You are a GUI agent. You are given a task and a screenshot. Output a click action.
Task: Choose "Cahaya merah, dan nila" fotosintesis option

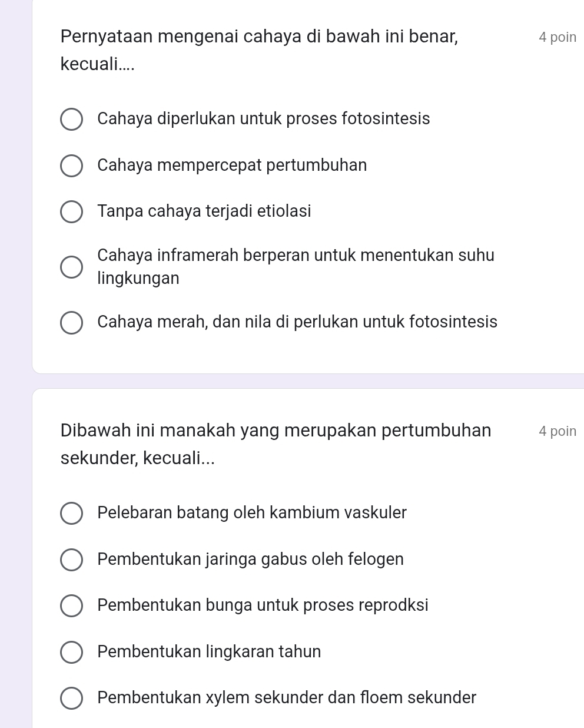tap(72, 323)
